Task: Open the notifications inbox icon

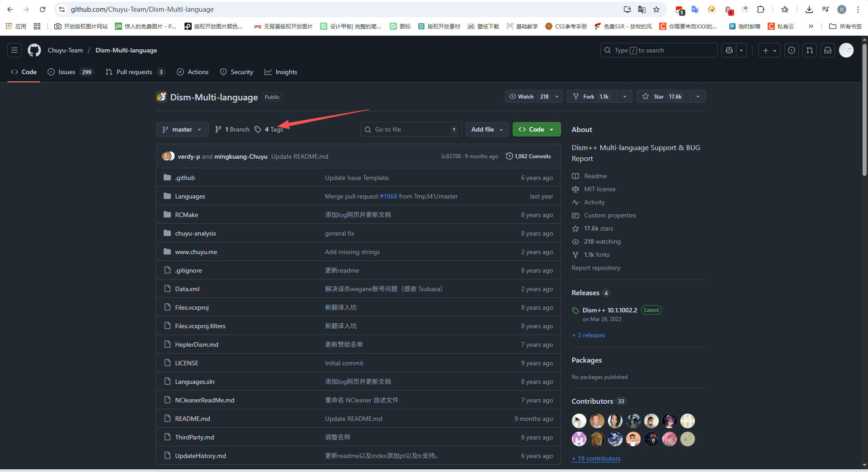Action: tap(828, 50)
